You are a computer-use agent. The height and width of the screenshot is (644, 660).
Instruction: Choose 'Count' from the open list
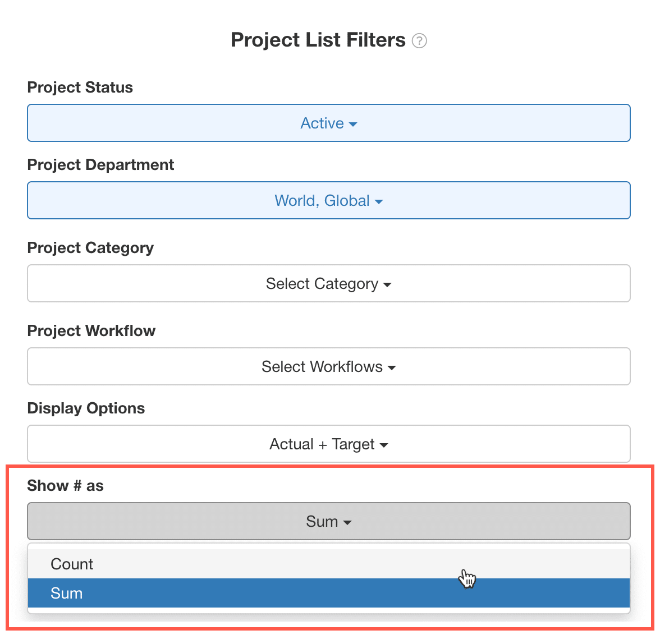click(x=72, y=564)
